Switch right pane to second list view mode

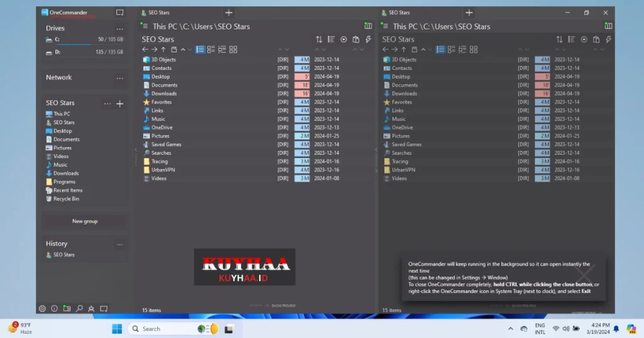pos(452,50)
